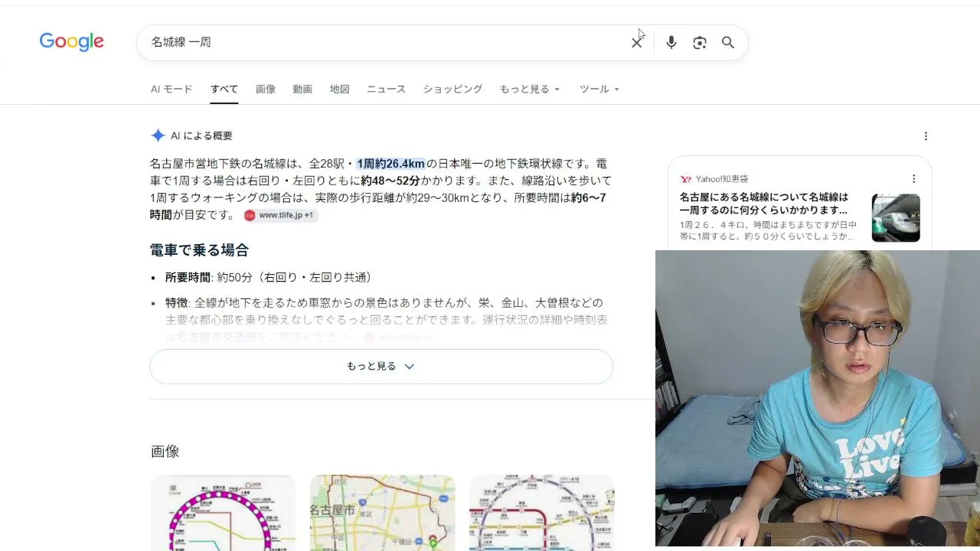The width and height of the screenshot is (980, 551).
Task: Open the Yahoo!知恵袋 answer about 名城線
Action: (x=764, y=203)
